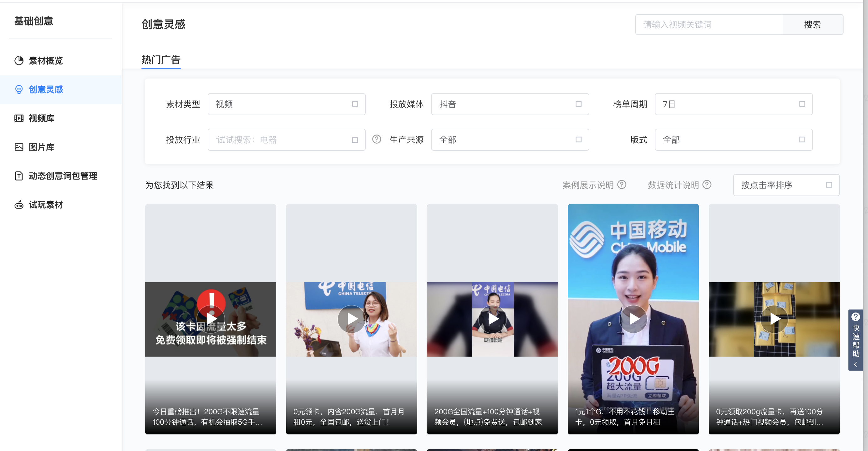Screen dimensions: 868x451
Task: Play the 0元领卡 China Telecom video
Action: [x=352, y=319]
